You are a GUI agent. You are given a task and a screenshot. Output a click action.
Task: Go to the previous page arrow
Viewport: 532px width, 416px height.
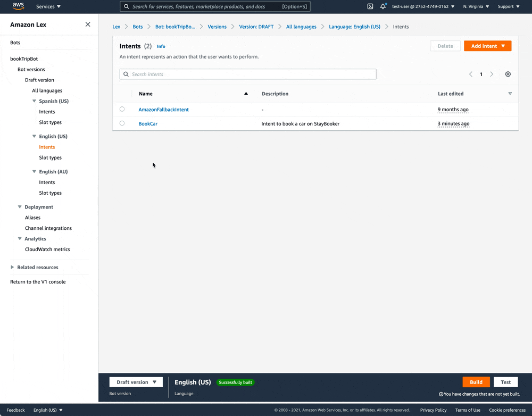tap(471, 74)
